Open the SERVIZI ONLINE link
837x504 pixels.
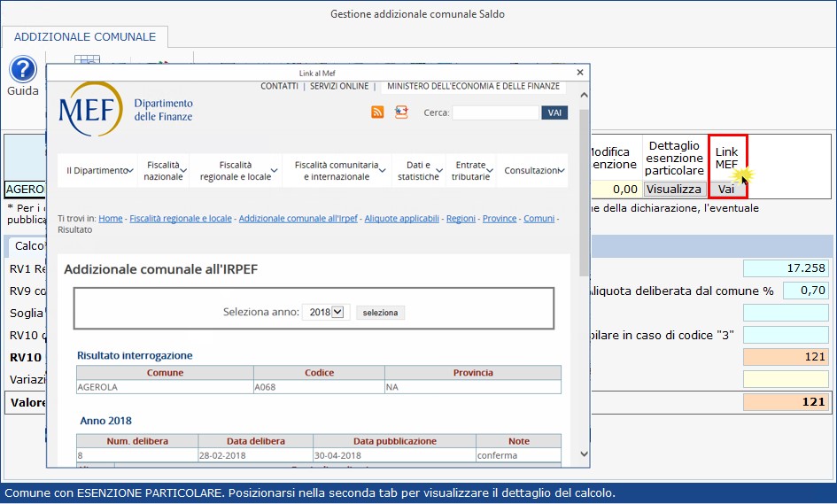coord(339,86)
